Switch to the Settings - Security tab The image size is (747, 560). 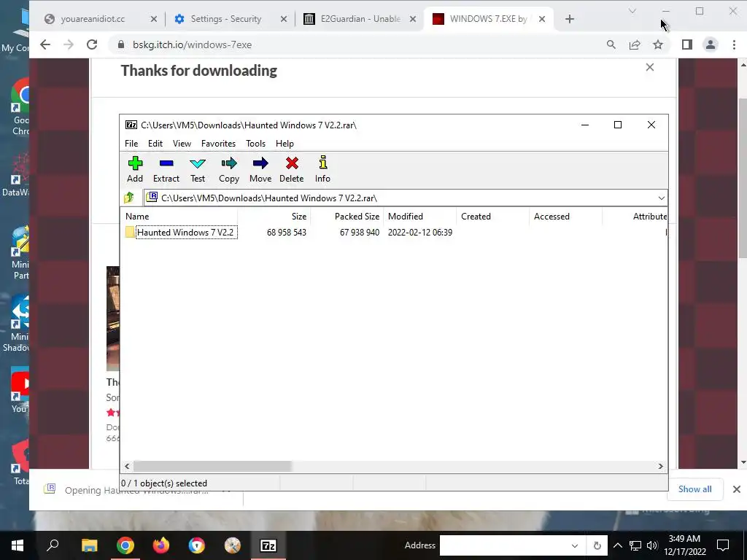(226, 19)
